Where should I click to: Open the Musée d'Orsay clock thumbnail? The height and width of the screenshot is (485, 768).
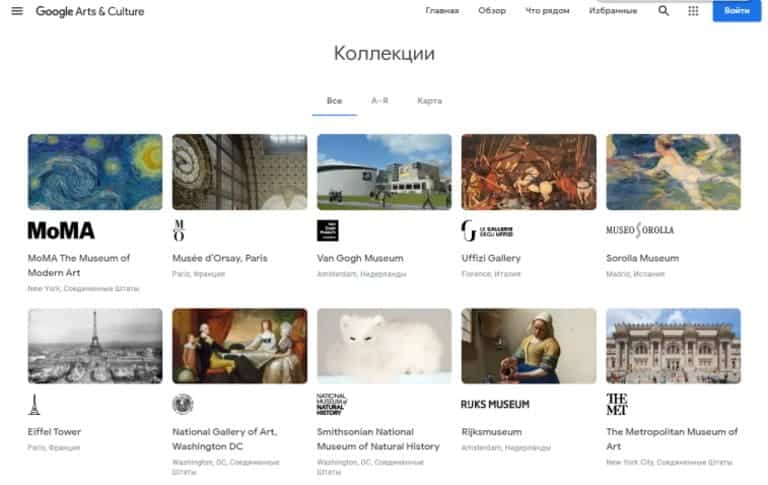coord(240,172)
